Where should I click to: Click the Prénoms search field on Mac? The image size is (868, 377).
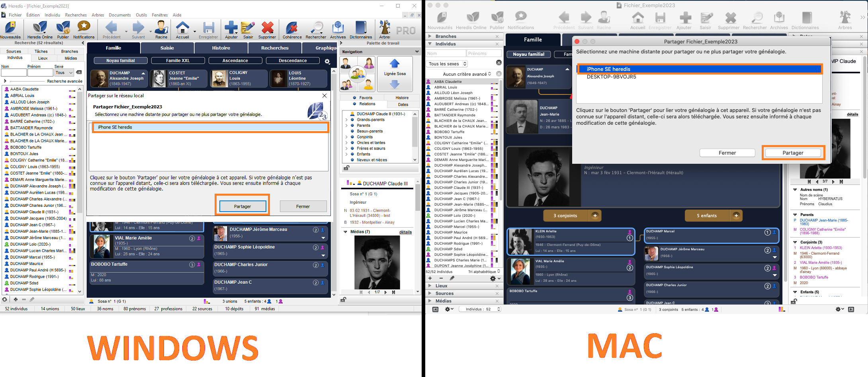point(484,53)
